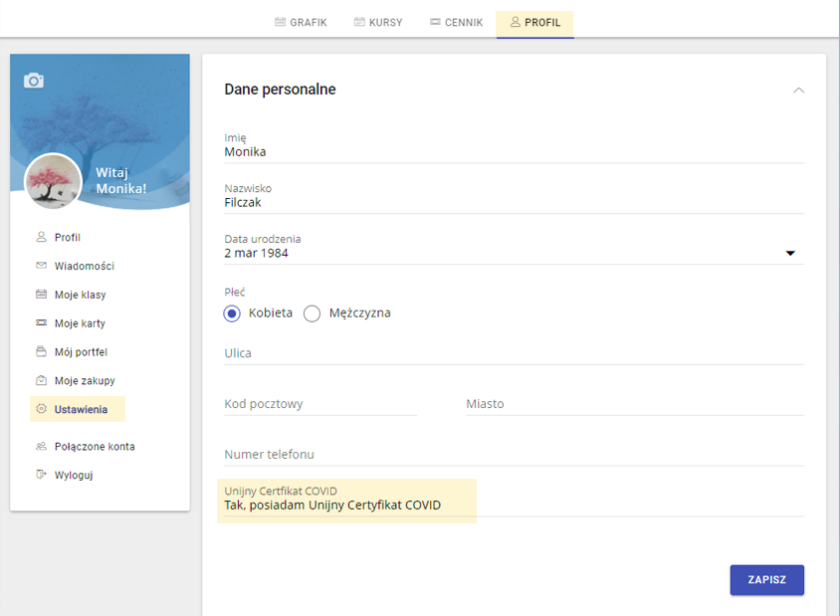Open the KURSY tab
The width and height of the screenshot is (840, 616).
tap(378, 23)
